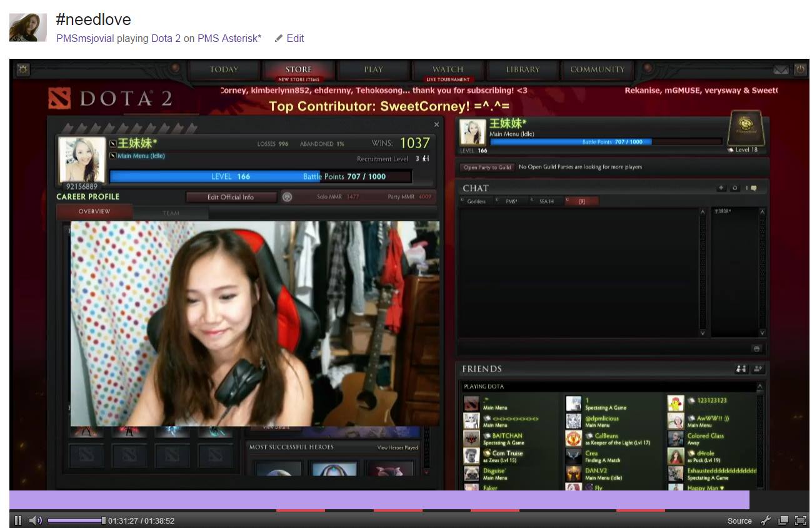Click the Edit pencil icon under stream title
The image size is (812, 528).
(x=279, y=38)
